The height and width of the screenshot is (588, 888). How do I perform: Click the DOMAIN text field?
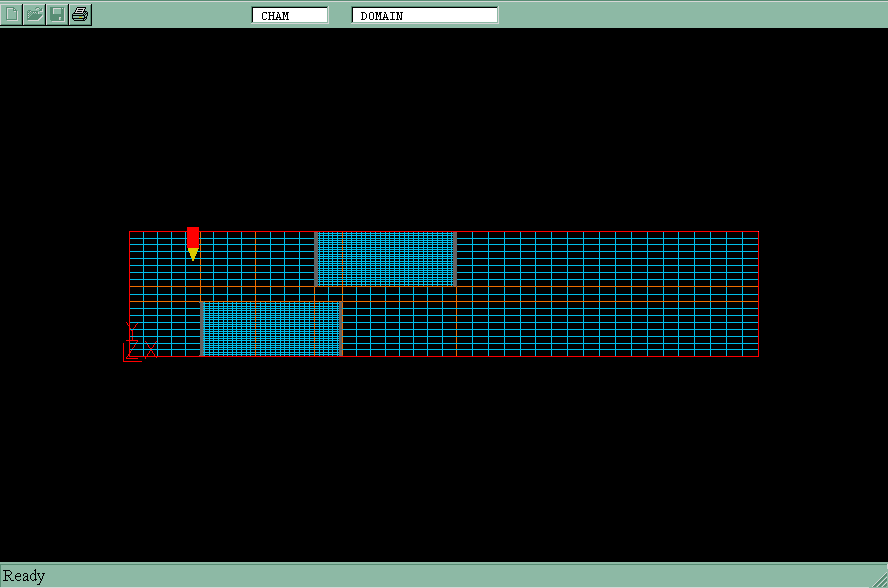(424, 15)
